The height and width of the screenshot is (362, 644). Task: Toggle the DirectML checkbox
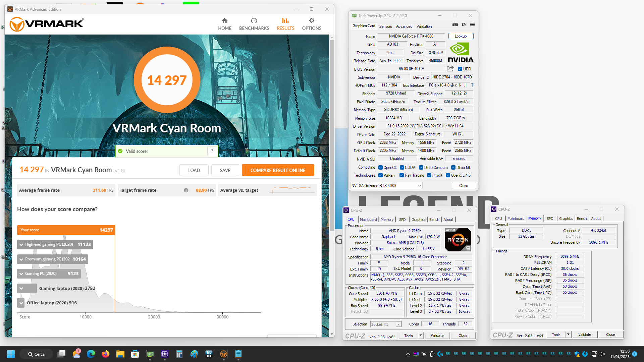(453, 168)
